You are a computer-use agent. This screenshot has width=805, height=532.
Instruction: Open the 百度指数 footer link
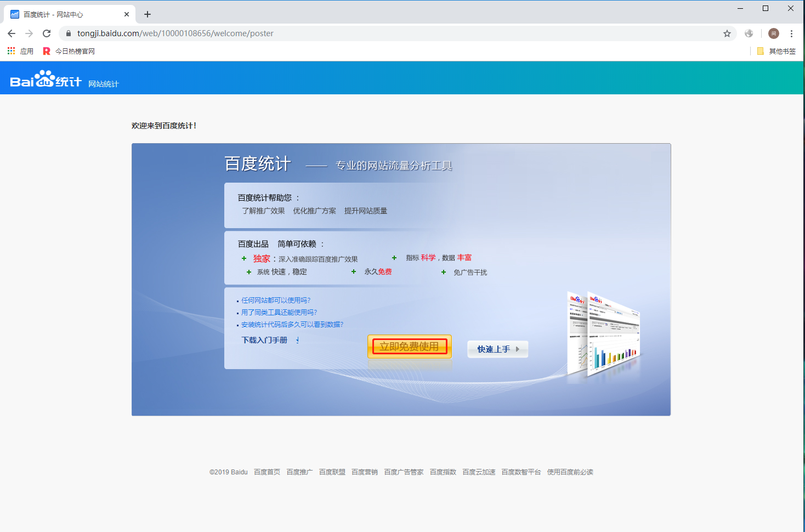(443, 472)
